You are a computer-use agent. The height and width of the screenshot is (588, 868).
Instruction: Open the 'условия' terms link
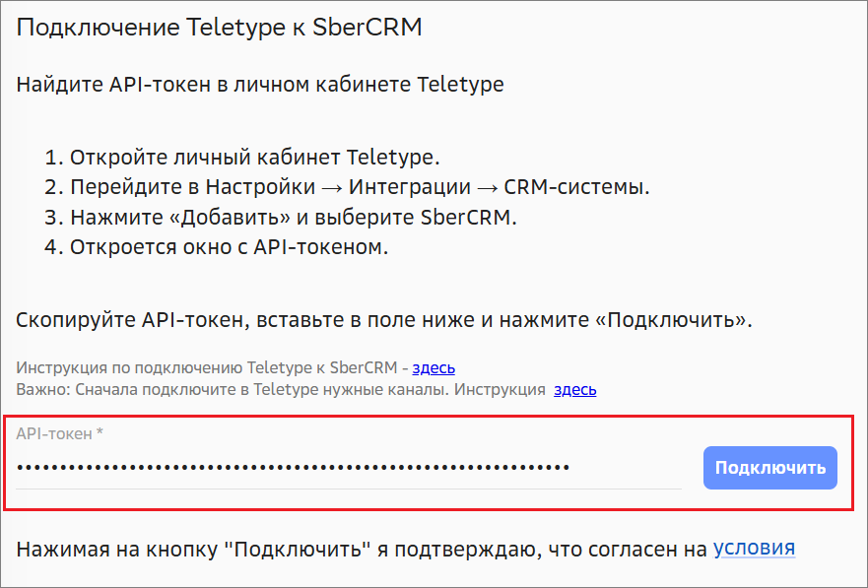[754, 549]
